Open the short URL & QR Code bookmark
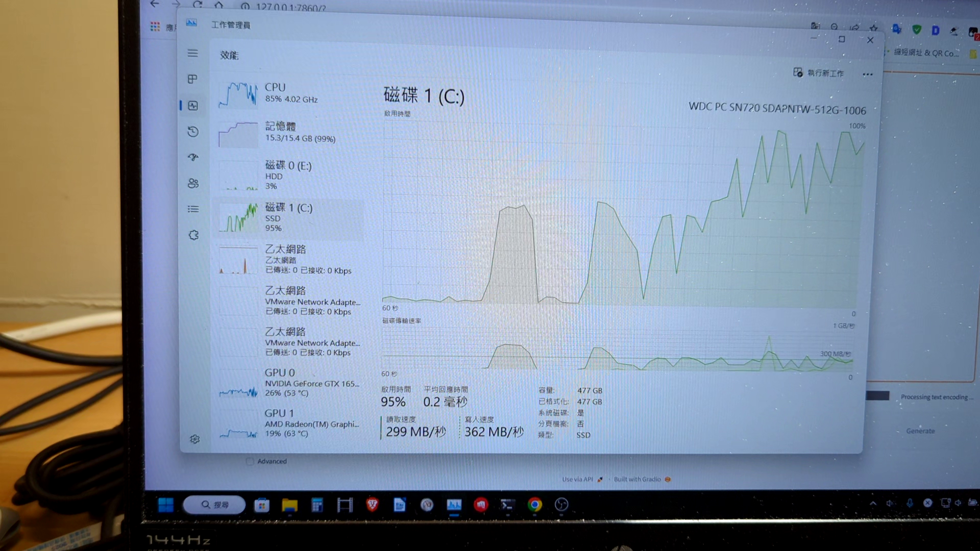 (x=926, y=53)
